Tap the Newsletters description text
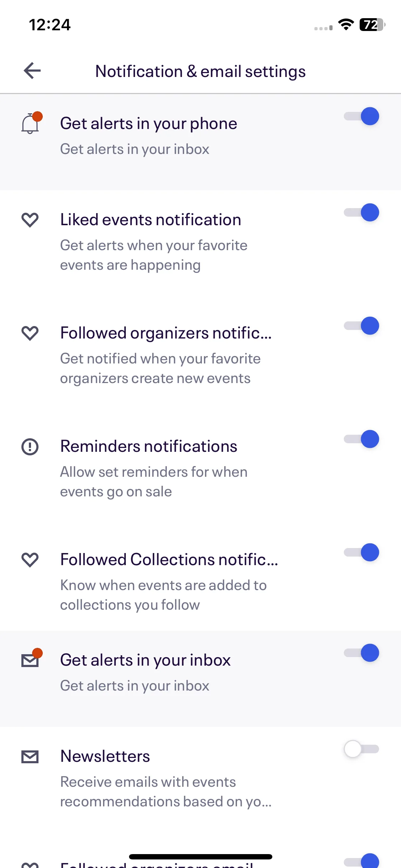The height and width of the screenshot is (868, 401). pyautogui.click(x=166, y=792)
